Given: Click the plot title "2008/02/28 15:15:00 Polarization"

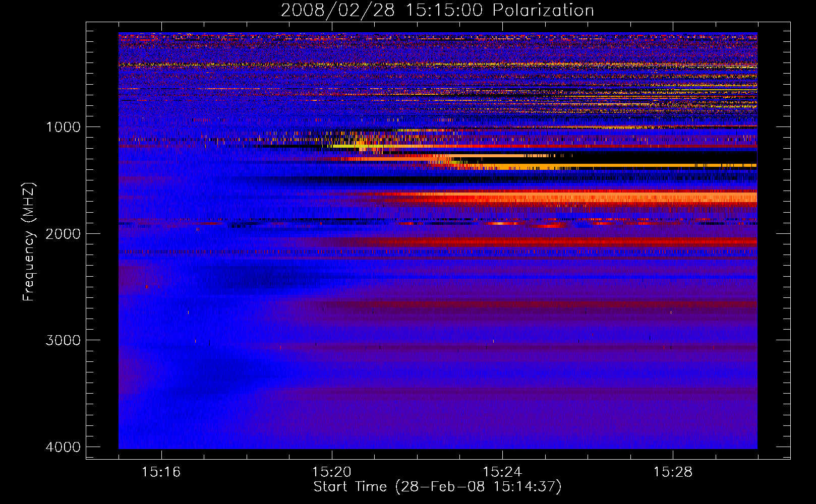Looking at the screenshot, I should click(437, 11).
